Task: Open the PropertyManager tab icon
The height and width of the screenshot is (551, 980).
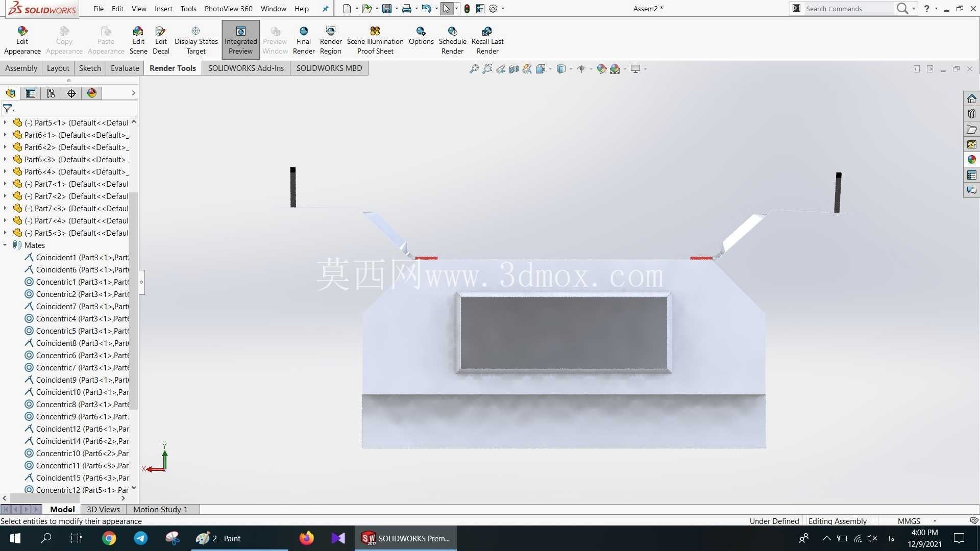Action: (x=31, y=93)
